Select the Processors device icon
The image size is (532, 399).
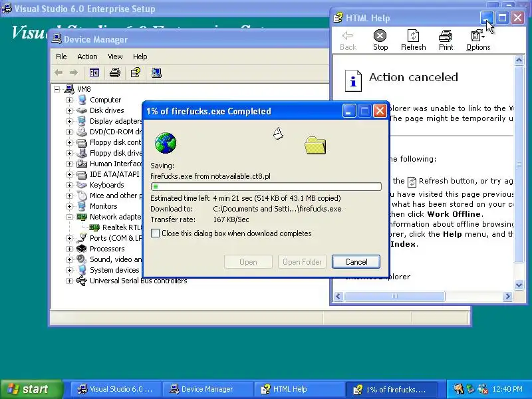click(x=81, y=249)
